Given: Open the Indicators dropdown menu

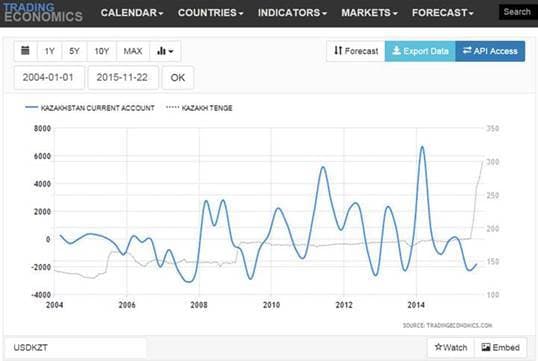Looking at the screenshot, I should (292, 13).
